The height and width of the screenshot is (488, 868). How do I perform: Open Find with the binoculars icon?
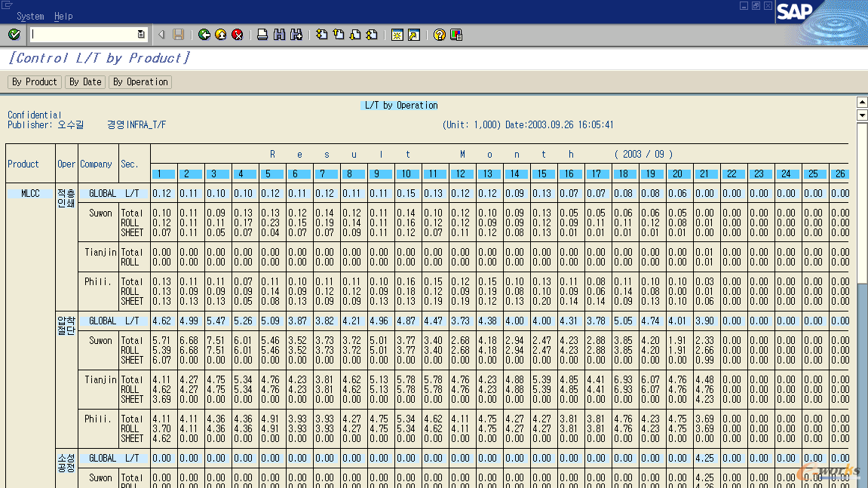[x=280, y=35]
